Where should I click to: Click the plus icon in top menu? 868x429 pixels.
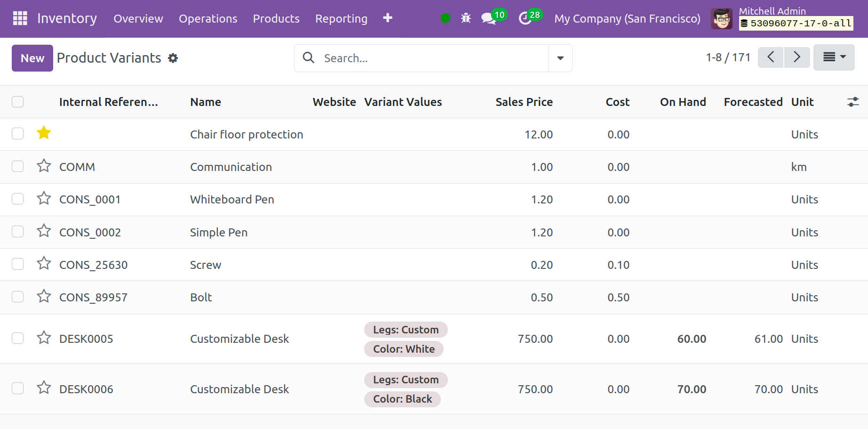coord(388,18)
